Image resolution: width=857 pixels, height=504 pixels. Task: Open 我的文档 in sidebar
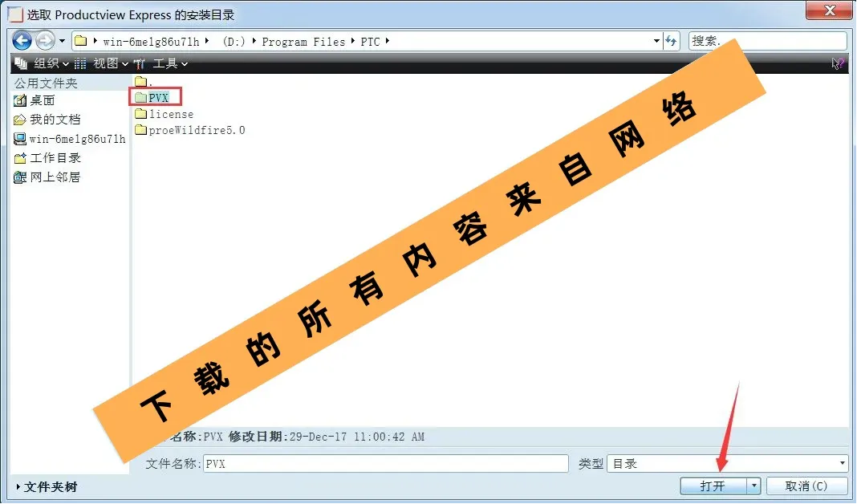pyautogui.click(x=55, y=120)
